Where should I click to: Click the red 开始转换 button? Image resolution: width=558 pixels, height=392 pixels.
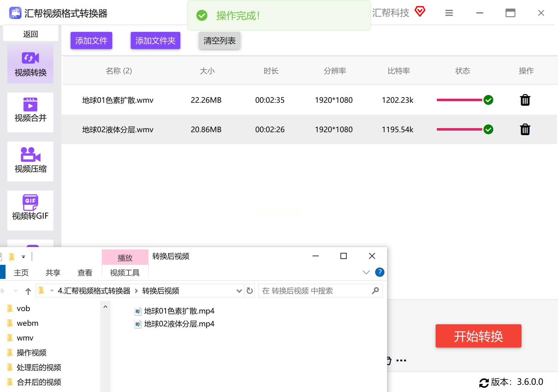tap(478, 336)
